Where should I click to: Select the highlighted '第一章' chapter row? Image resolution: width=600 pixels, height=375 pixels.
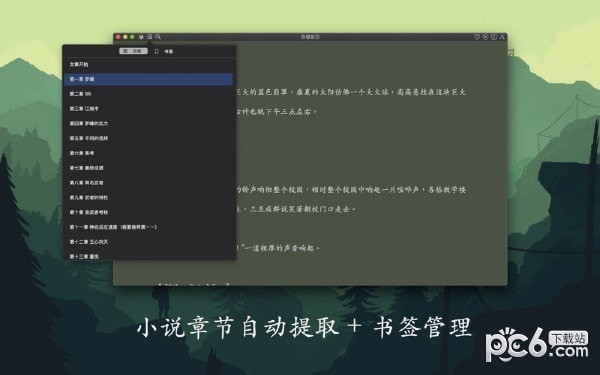pos(148,79)
